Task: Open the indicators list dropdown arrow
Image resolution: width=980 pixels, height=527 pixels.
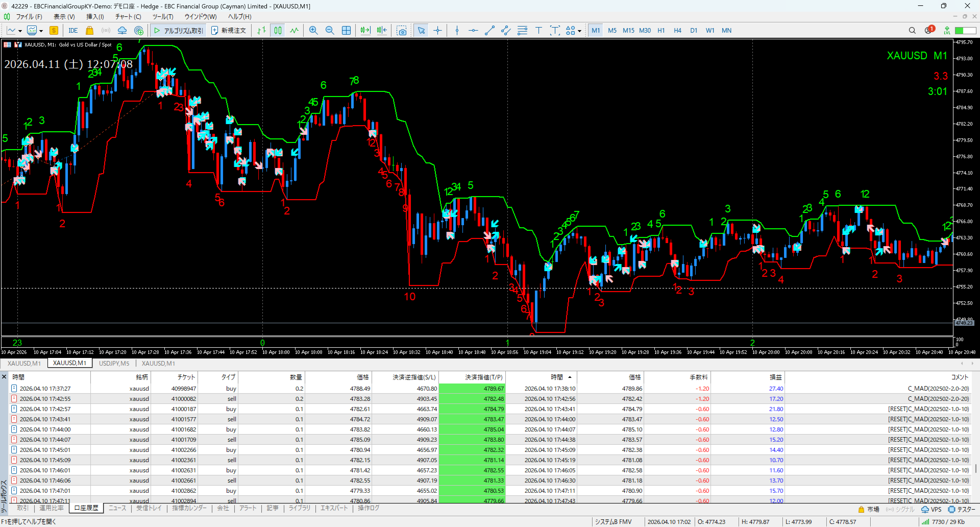Action: tap(41, 31)
